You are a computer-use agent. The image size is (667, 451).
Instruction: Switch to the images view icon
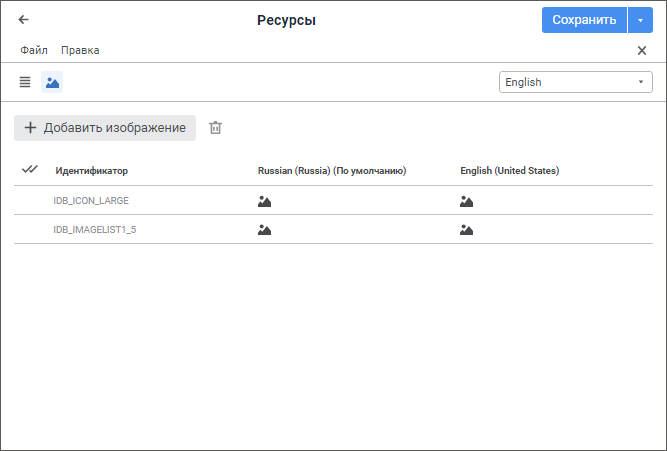coord(52,82)
